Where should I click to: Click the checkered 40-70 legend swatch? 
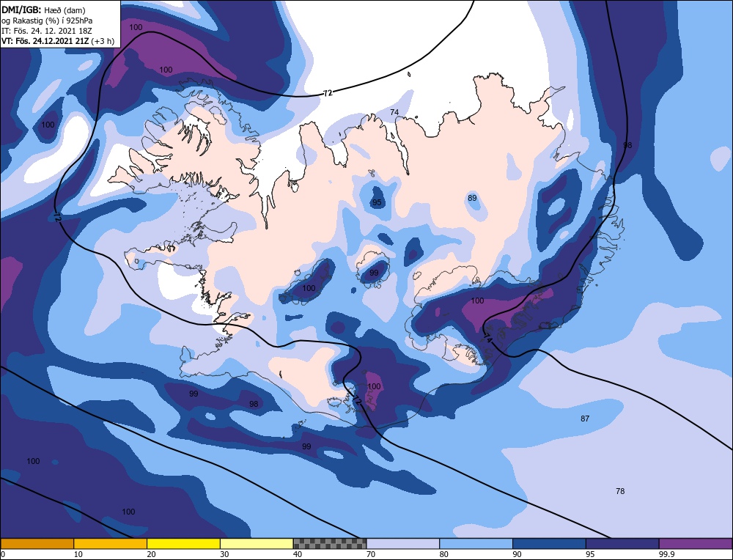pos(330,543)
